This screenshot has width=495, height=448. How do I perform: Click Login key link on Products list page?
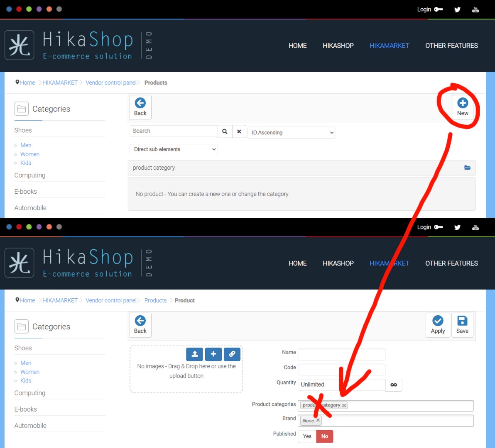[430, 10]
